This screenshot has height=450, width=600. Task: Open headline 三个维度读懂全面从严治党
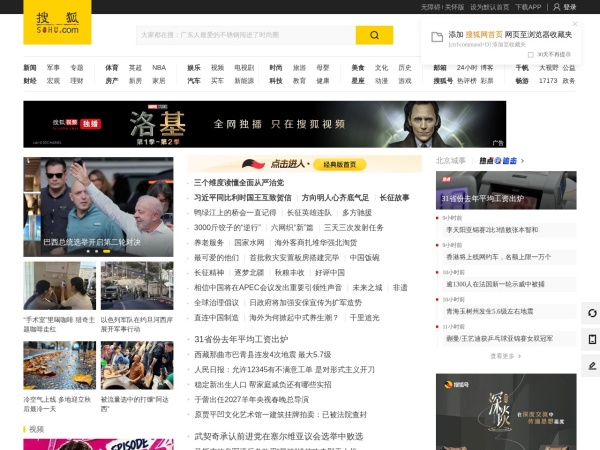239,183
